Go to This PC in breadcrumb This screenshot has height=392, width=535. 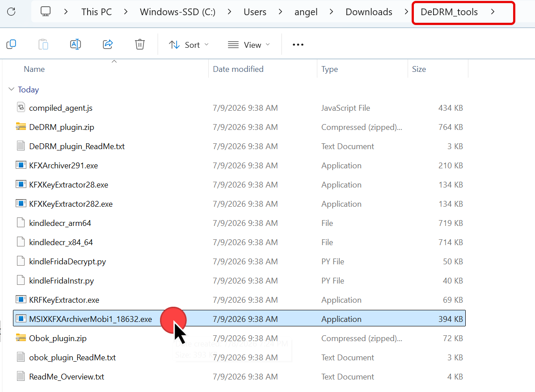[x=97, y=12]
